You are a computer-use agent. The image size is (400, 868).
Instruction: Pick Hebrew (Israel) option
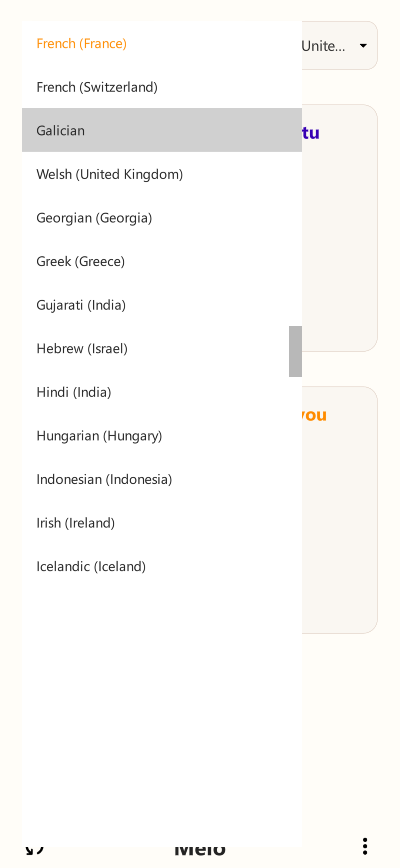[x=162, y=348]
